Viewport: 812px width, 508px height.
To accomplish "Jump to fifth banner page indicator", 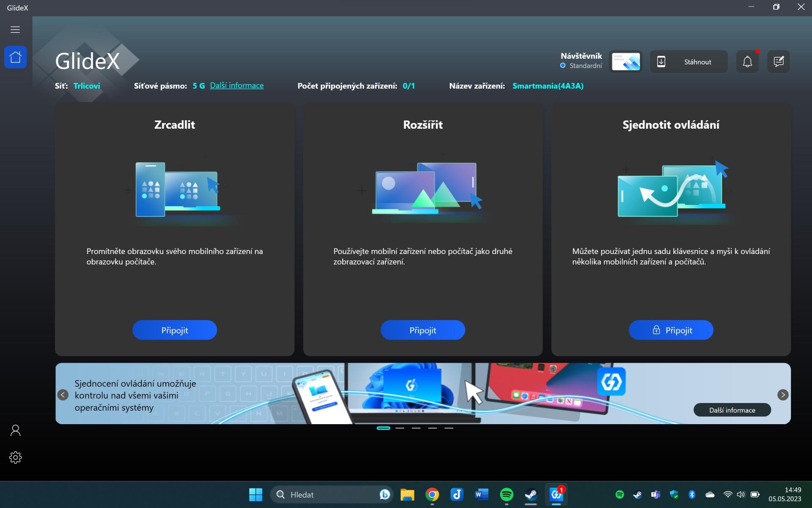I will click(449, 428).
